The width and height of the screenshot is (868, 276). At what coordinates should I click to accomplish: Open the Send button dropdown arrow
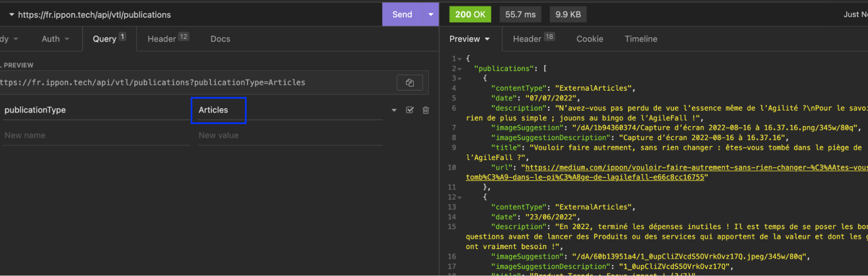click(x=431, y=14)
